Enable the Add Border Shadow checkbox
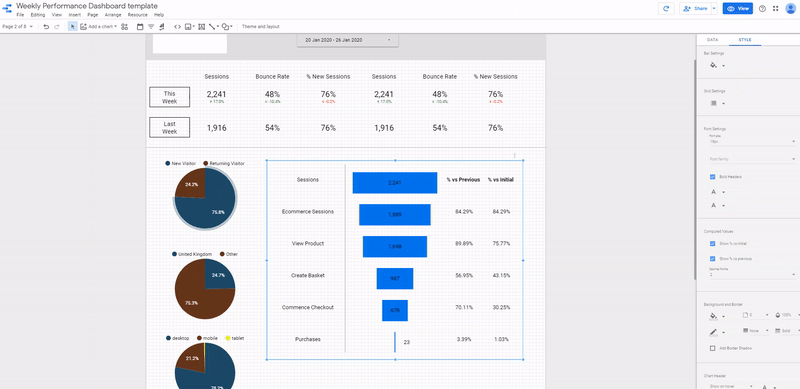The height and width of the screenshot is (389, 800). click(712, 348)
